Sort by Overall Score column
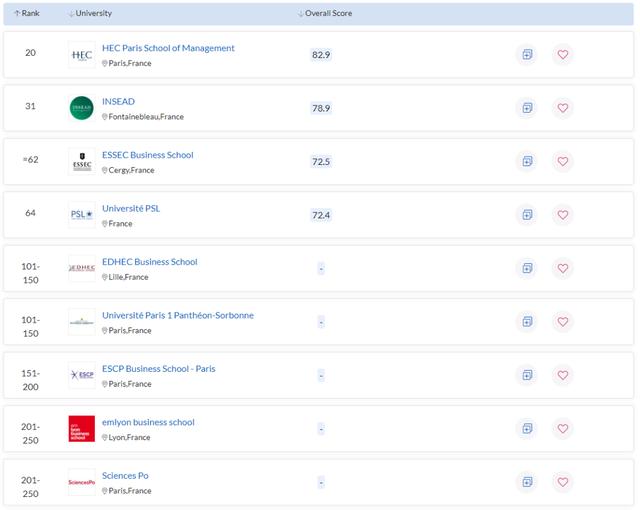Screen dimensions: 640x510 coord(325,13)
